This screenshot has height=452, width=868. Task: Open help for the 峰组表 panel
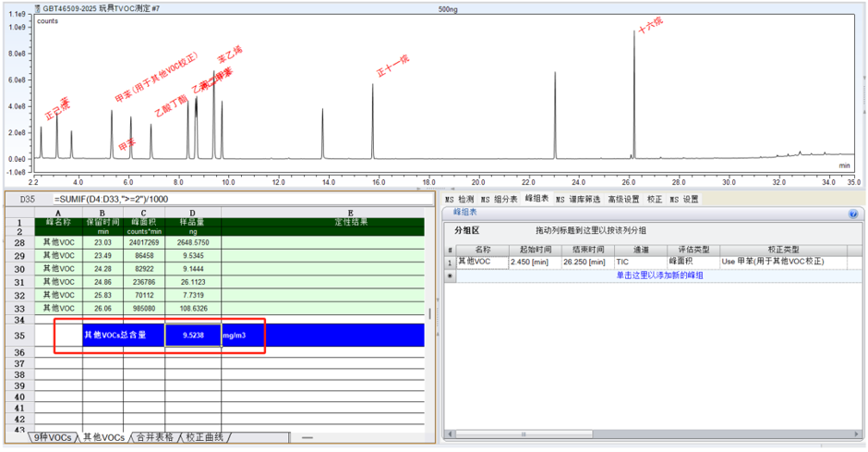(853, 214)
